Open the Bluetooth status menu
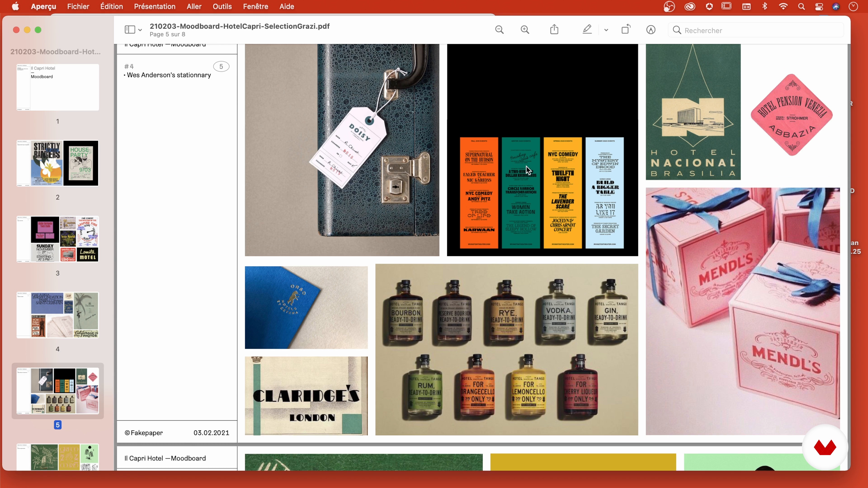The width and height of the screenshot is (868, 488). point(765,6)
